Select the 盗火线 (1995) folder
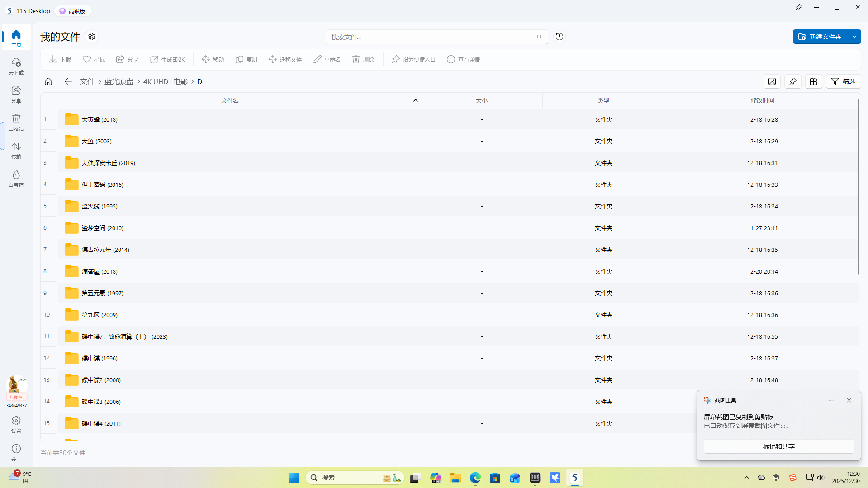868x488 pixels. click(458, 206)
